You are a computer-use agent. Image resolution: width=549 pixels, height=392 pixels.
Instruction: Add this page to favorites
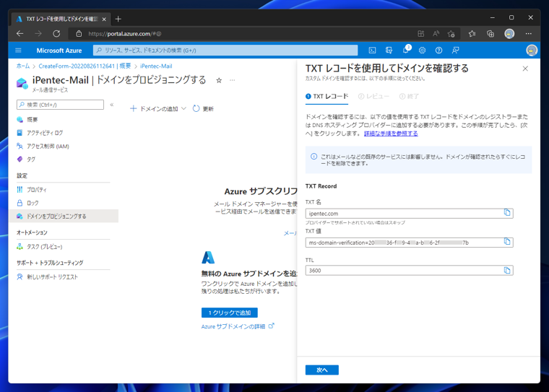[x=451, y=34]
